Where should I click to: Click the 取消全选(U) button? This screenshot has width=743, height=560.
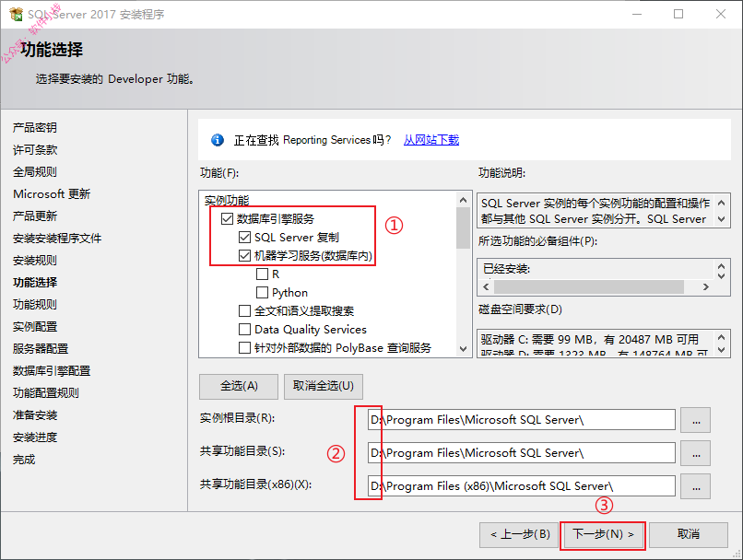[324, 386]
